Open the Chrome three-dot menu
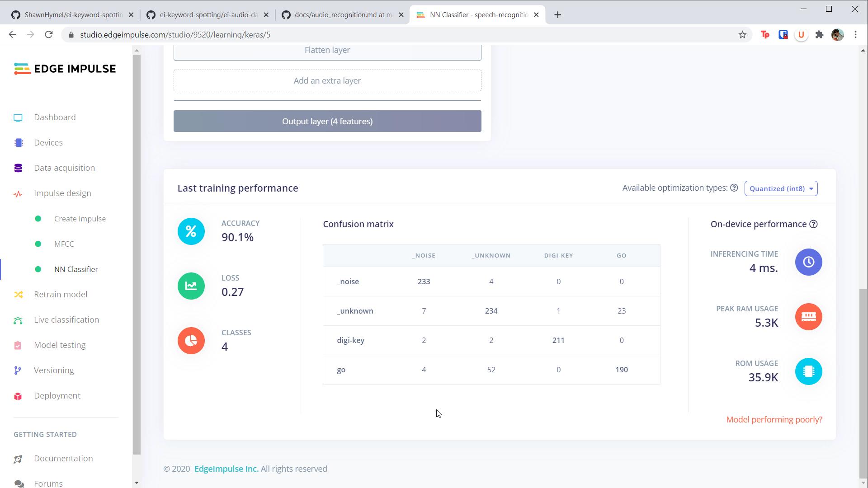868x488 pixels. (x=855, y=35)
